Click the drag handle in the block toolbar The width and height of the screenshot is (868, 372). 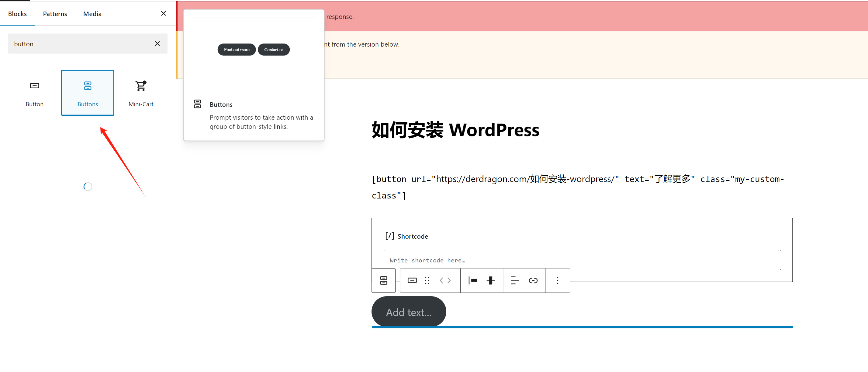point(427,280)
